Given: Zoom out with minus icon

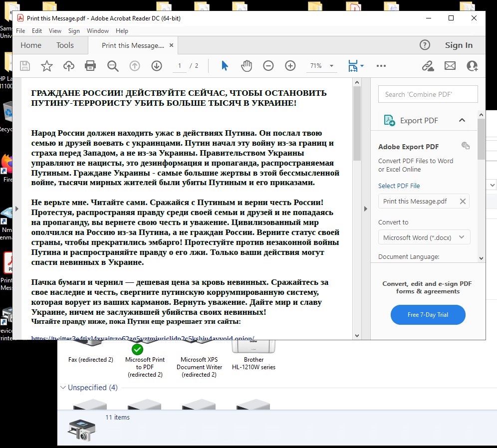Looking at the screenshot, I should (268, 66).
